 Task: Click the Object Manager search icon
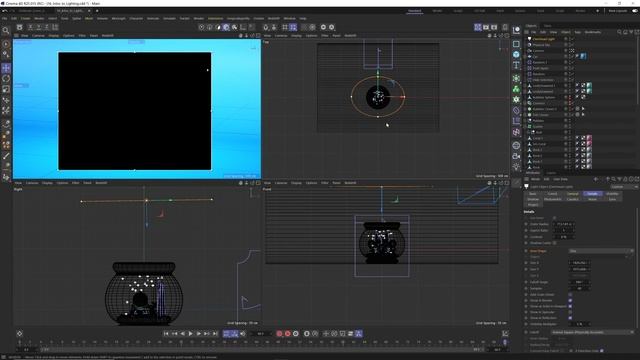[619, 32]
